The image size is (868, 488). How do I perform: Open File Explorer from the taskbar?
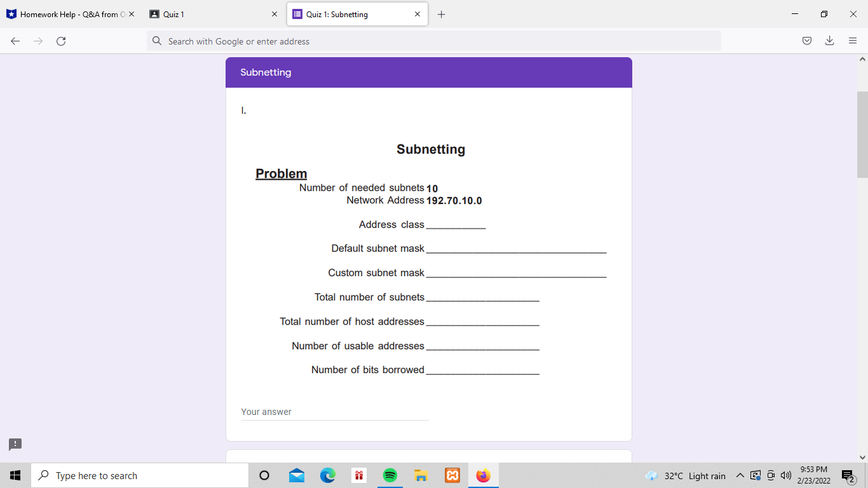pos(421,475)
